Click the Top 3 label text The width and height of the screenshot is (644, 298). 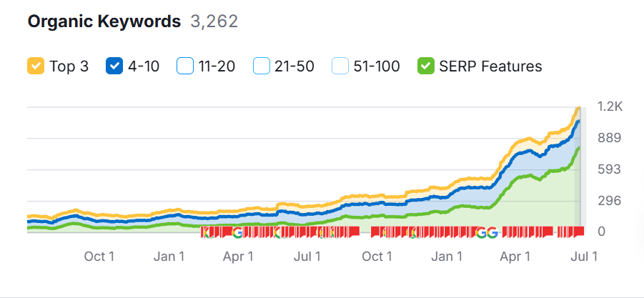[x=69, y=66]
